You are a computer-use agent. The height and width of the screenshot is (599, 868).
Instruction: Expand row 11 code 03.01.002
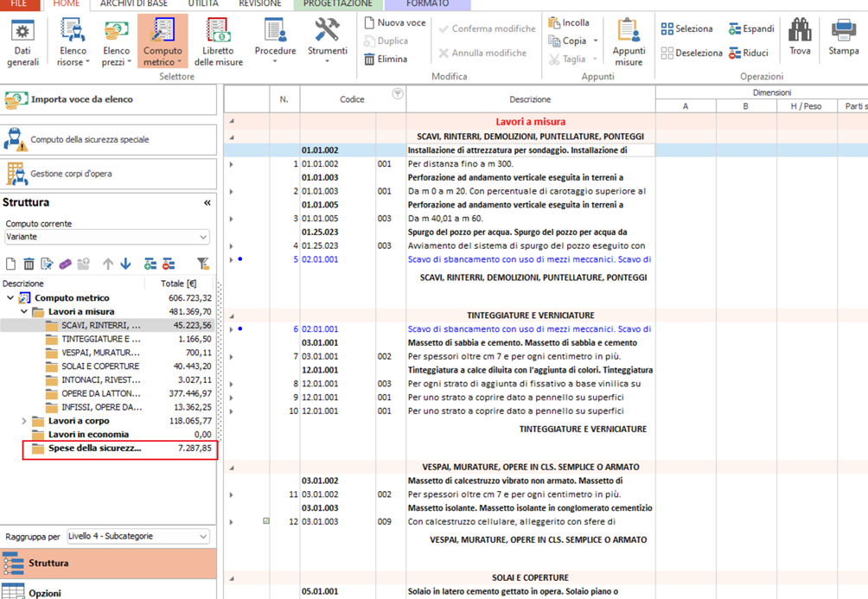[x=232, y=495]
